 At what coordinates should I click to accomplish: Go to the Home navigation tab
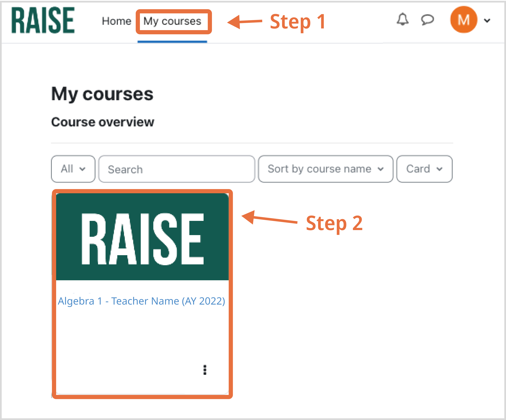coord(117,21)
